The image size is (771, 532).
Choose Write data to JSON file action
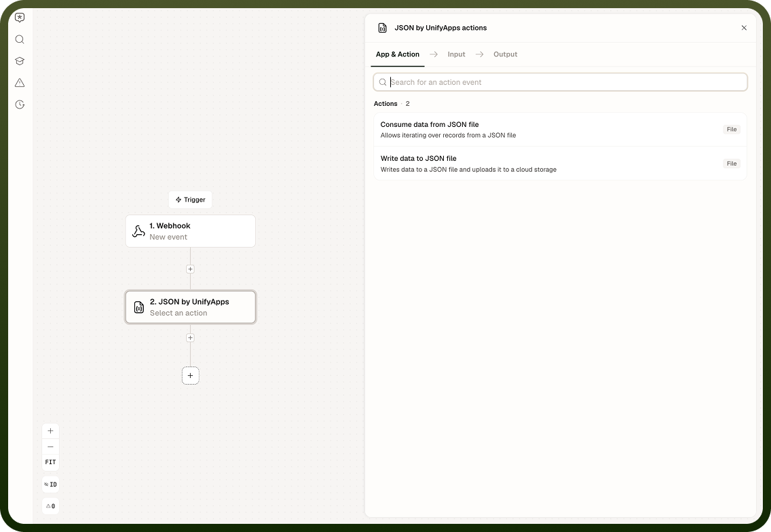[x=560, y=164]
